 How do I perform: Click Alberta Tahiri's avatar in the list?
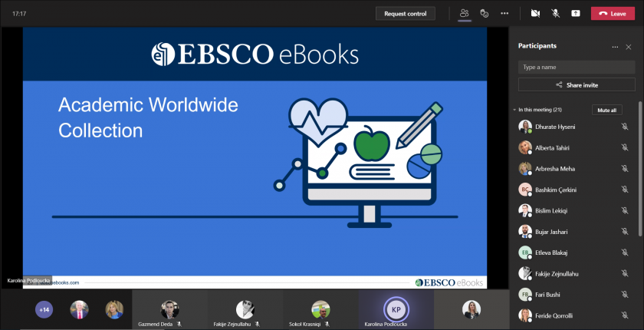tap(525, 147)
